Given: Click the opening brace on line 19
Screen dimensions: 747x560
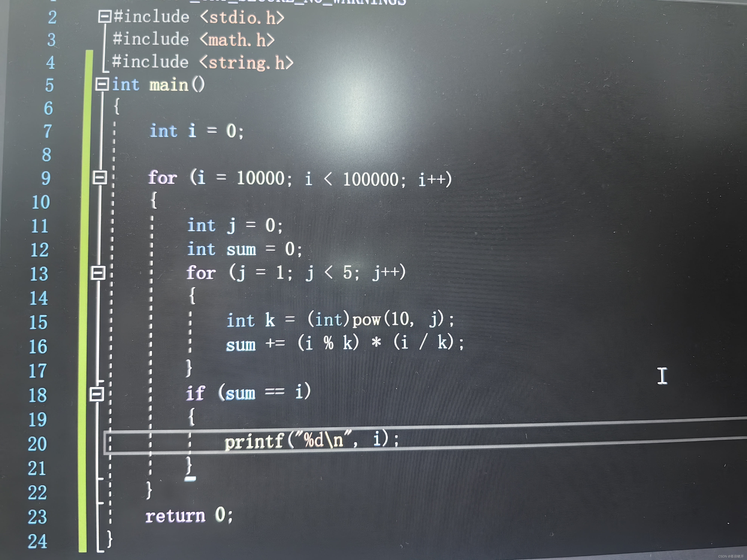Looking at the screenshot, I should pyautogui.click(x=191, y=417).
